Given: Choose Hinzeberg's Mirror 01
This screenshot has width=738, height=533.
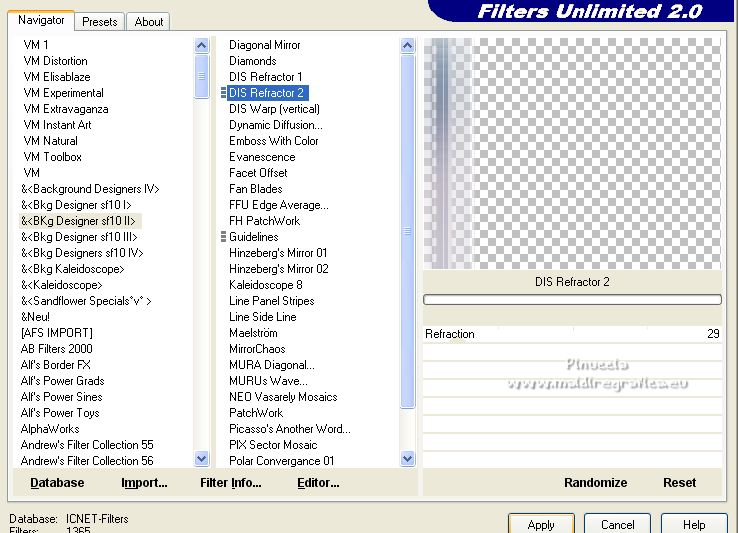Looking at the screenshot, I should (278, 253).
